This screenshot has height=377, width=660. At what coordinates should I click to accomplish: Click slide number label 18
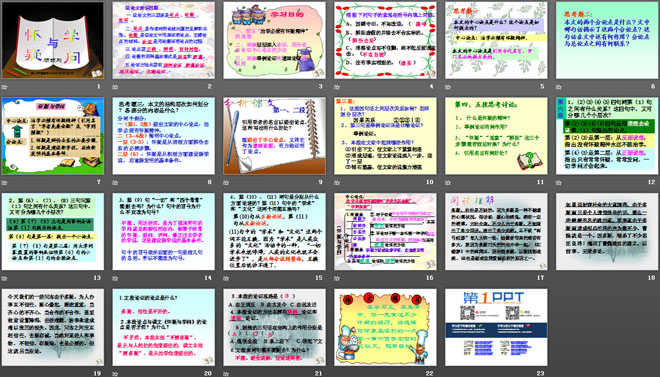click(x=652, y=278)
